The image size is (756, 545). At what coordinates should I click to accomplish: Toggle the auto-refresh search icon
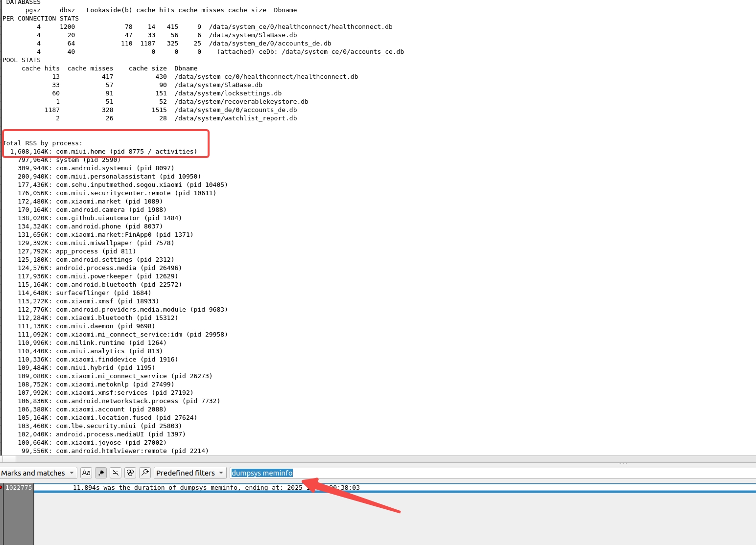pos(145,473)
